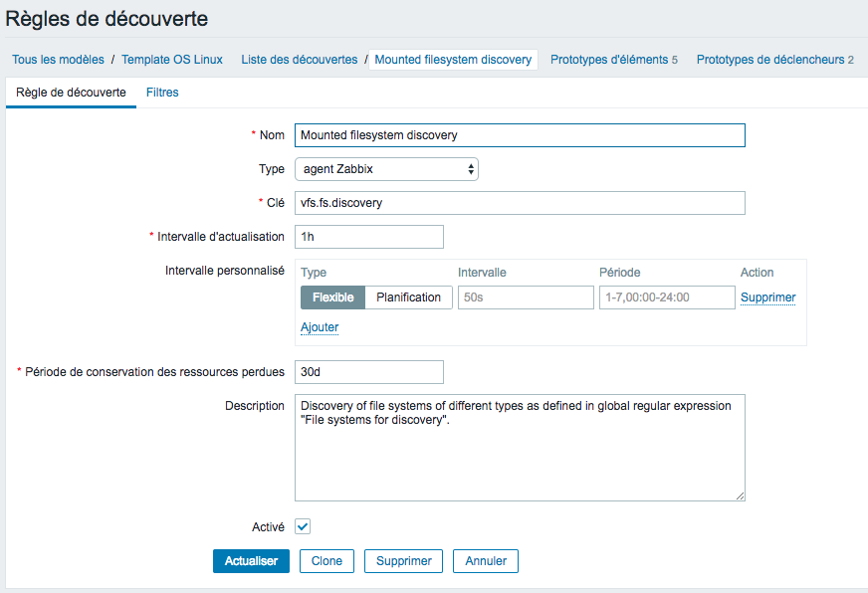Toggle the Activé checkbox
Screen dimensions: 868x593
303,526
